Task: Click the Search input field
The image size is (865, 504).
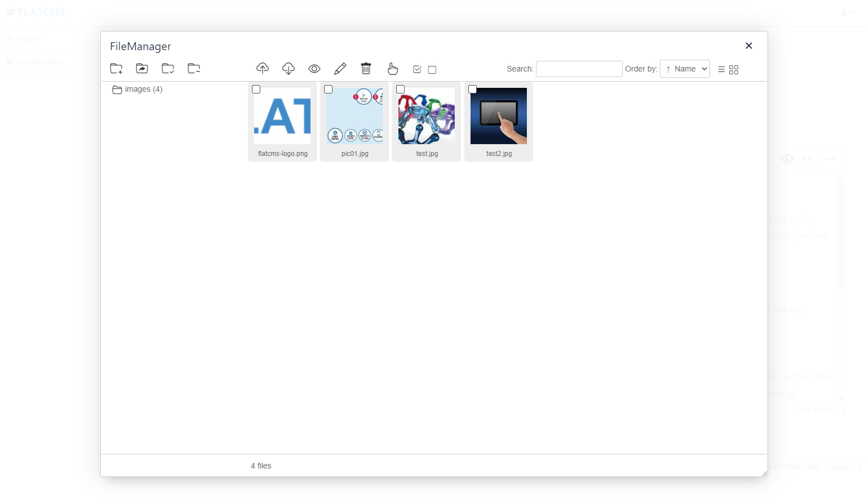Action: [579, 69]
